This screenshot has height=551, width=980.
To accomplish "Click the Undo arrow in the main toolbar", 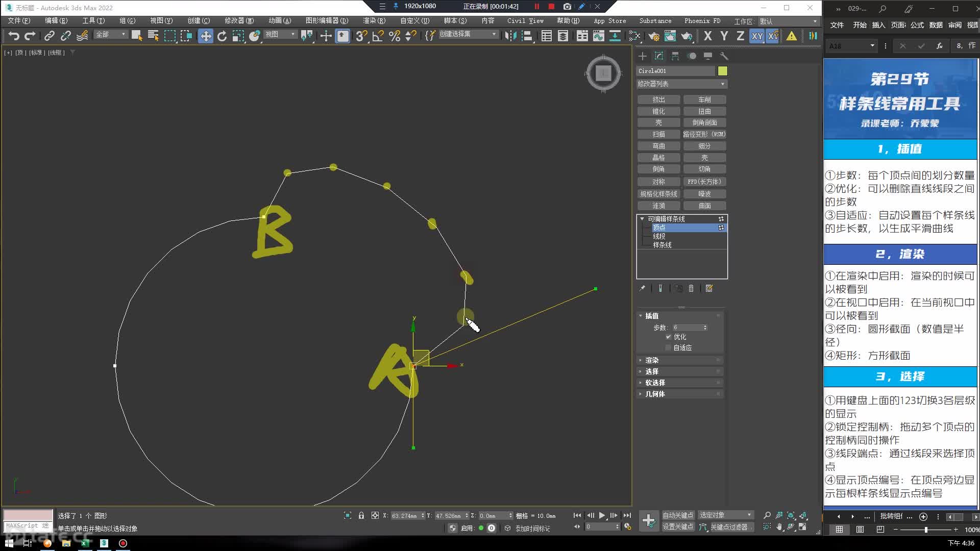I will 14,36.
